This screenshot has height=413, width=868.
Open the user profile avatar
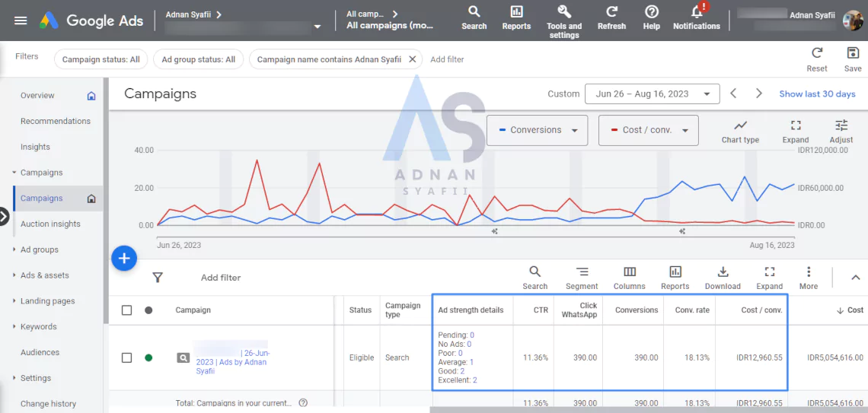tap(853, 21)
